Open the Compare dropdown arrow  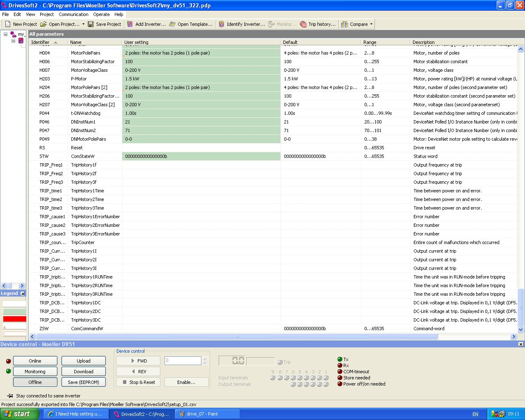(x=372, y=24)
